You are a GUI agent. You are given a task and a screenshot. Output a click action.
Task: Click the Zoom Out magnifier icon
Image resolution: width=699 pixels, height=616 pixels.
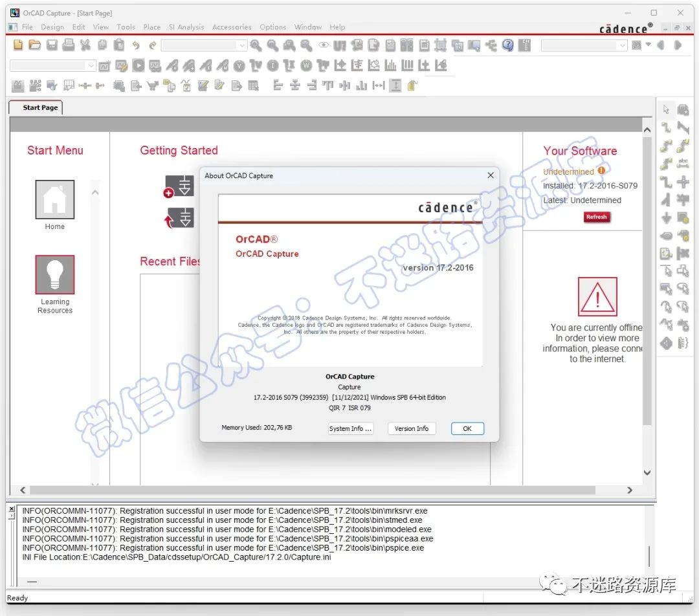click(x=273, y=45)
